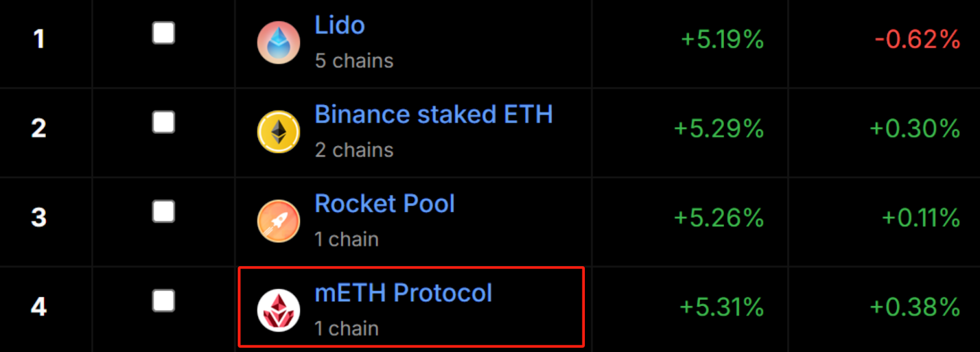
Task: Click the +5.19% value for Lido
Action: pyautogui.click(x=723, y=40)
